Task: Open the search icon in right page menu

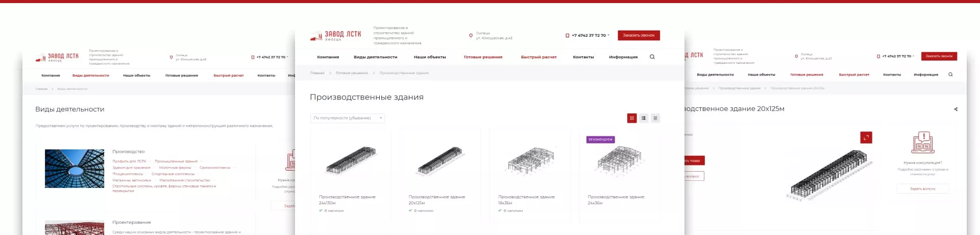Action: (950, 75)
